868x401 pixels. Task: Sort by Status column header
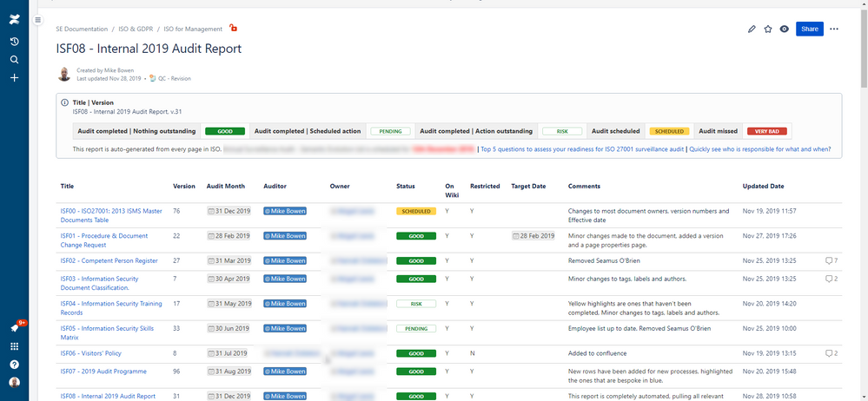(x=405, y=187)
